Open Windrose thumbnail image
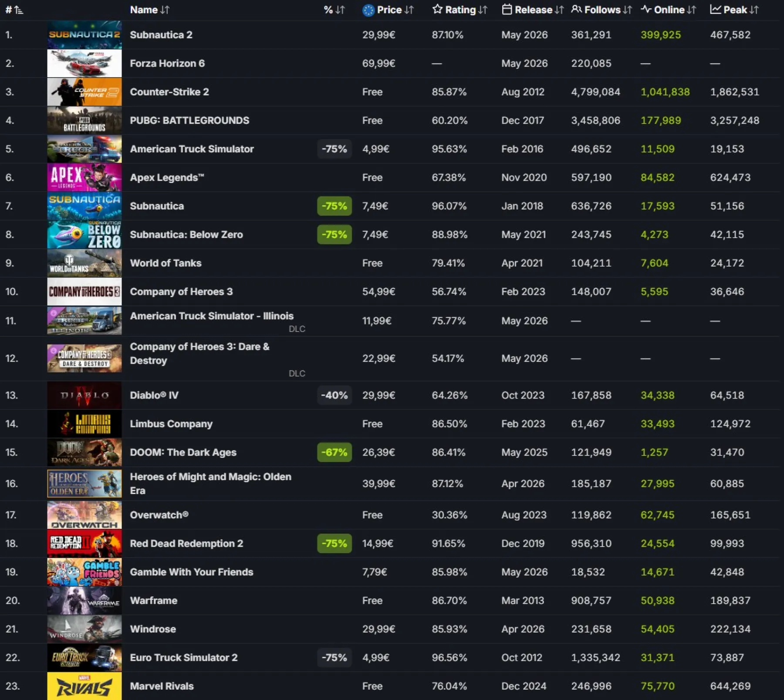784x700 pixels. (84, 629)
